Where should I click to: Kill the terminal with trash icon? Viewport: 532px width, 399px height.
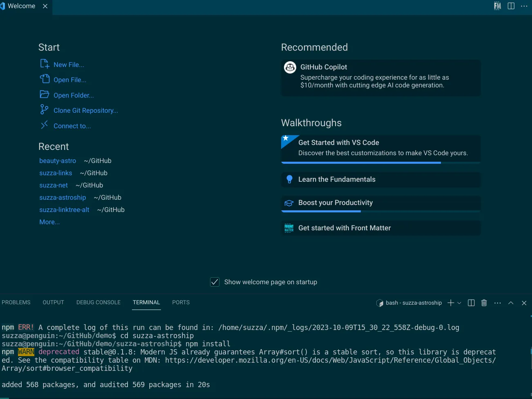pos(484,303)
